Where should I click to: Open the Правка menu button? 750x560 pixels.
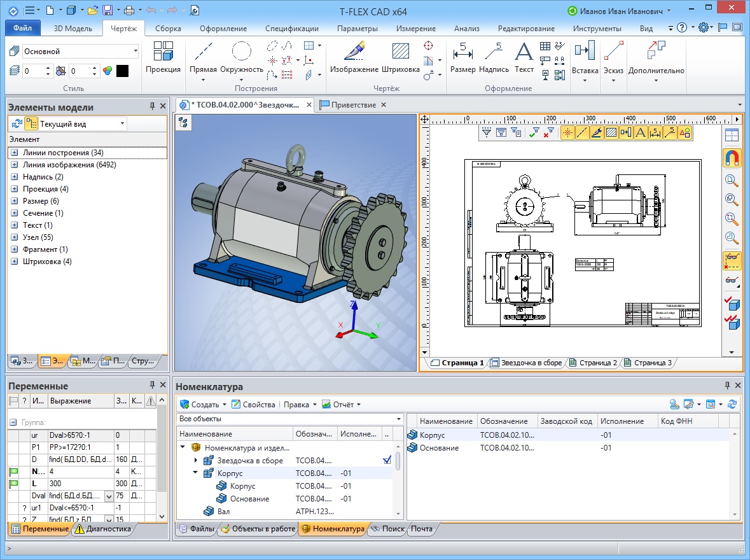(x=300, y=405)
